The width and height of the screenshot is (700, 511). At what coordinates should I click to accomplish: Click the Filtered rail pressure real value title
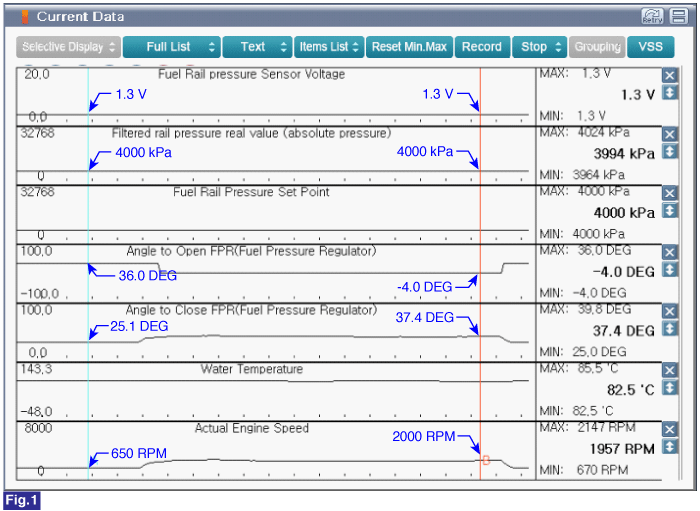click(251, 133)
